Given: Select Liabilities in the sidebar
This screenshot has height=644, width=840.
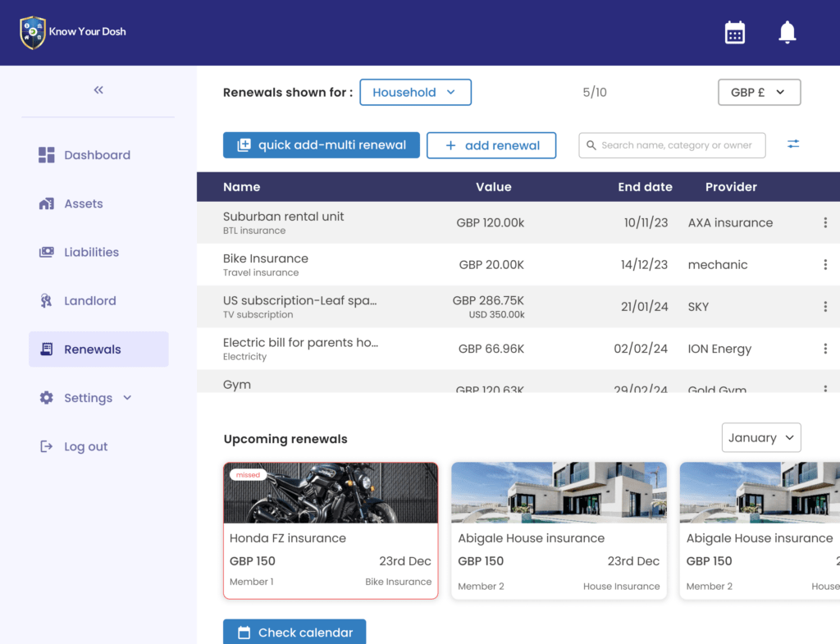Looking at the screenshot, I should click(91, 253).
